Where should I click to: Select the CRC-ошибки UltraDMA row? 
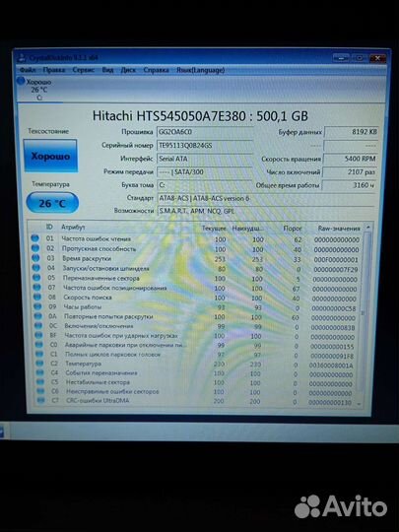point(196,401)
